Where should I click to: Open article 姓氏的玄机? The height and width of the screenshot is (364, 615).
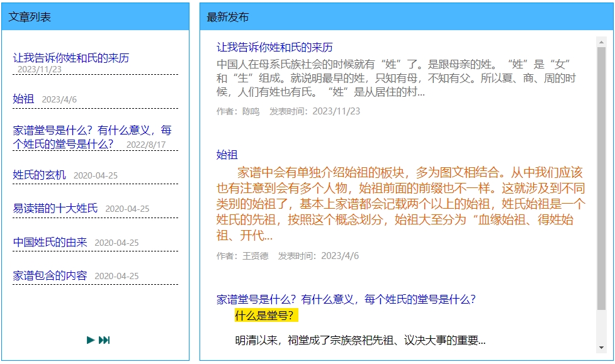pyautogui.click(x=39, y=175)
